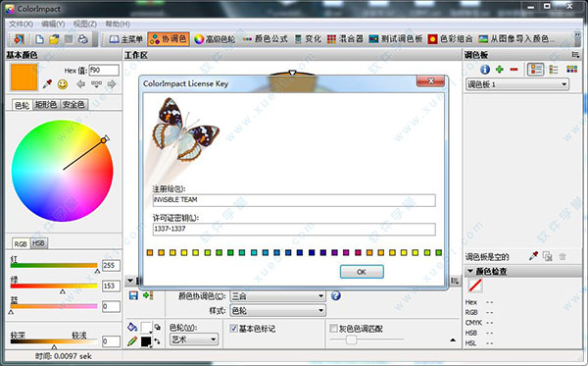Viewport: 588px width, 366px height.
Task: Click the eyedropper icon beside 调色板是空的
Action: (533, 256)
